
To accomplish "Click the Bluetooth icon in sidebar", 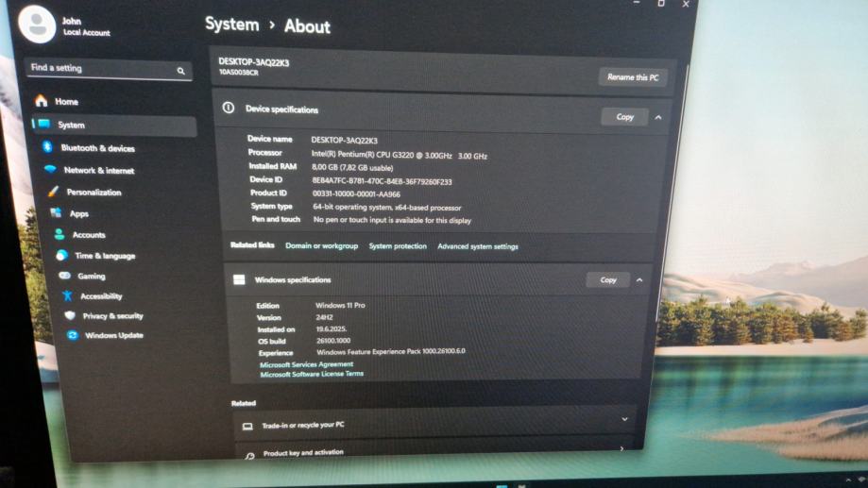I will point(47,147).
